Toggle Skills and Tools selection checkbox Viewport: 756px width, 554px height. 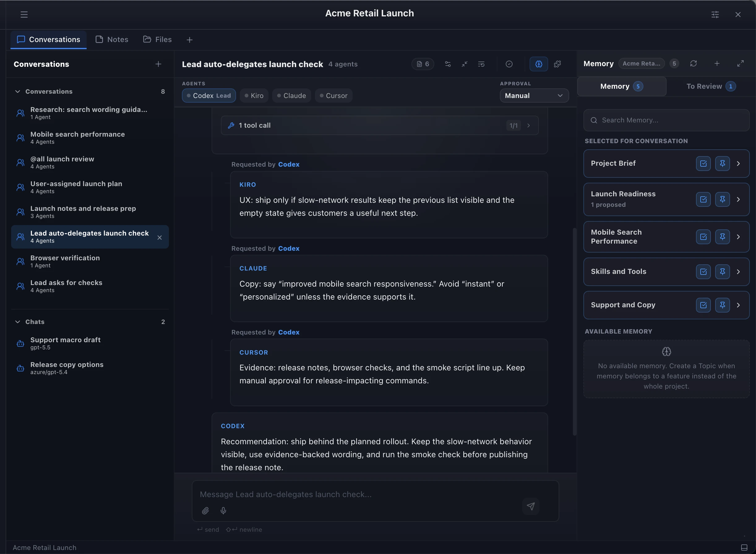click(703, 272)
